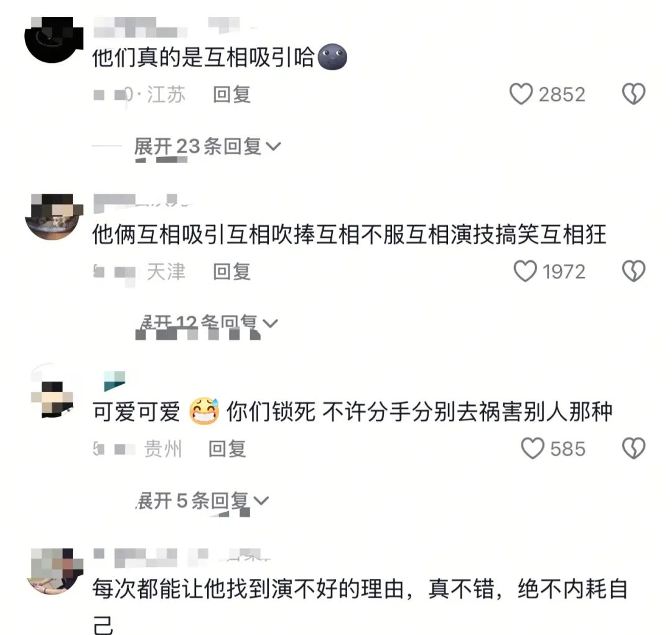This screenshot has height=635, width=672.
Task: Tap the moon face emoji in comment
Action: pos(332,57)
